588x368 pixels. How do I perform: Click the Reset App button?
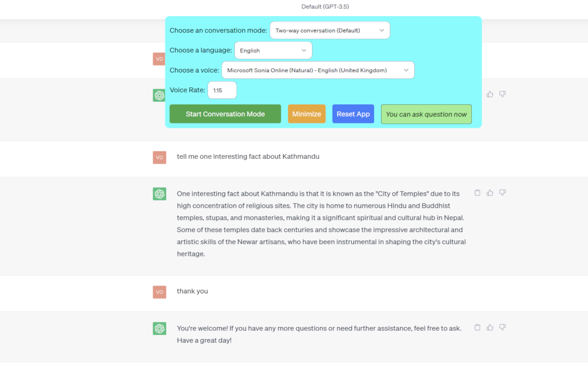click(353, 114)
